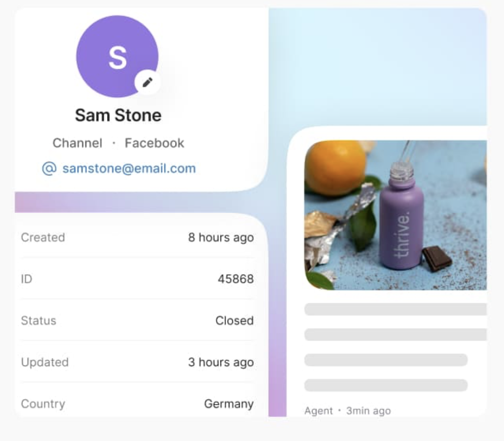
Task: Click the Germany country value
Action: tap(229, 403)
